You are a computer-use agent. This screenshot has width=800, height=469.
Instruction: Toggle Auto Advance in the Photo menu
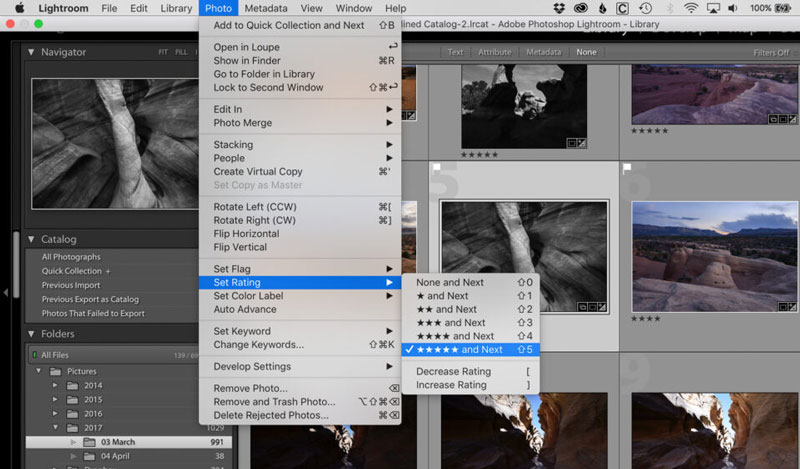pos(245,310)
